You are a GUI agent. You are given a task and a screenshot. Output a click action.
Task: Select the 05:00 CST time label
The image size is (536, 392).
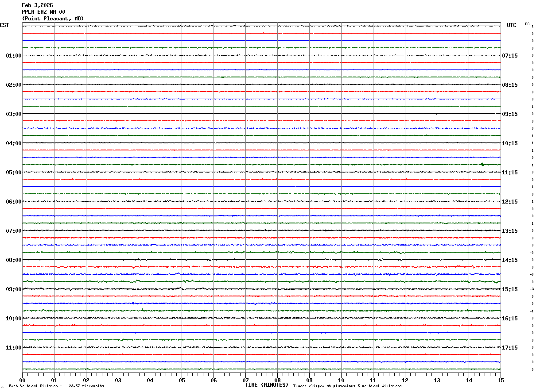13,173
